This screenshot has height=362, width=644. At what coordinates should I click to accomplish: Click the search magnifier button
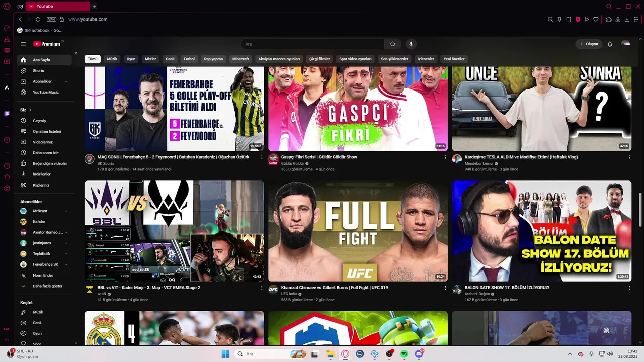coord(393,44)
